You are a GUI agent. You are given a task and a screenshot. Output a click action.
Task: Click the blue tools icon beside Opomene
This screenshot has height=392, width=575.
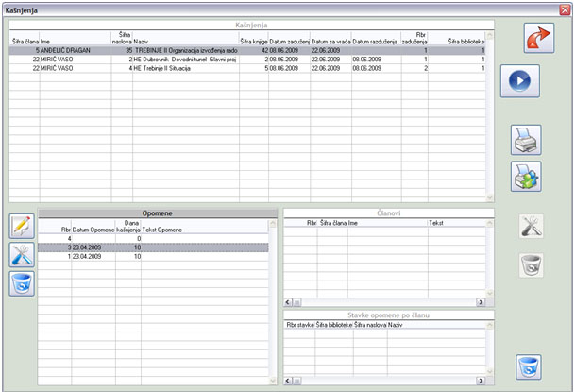[23, 254]
